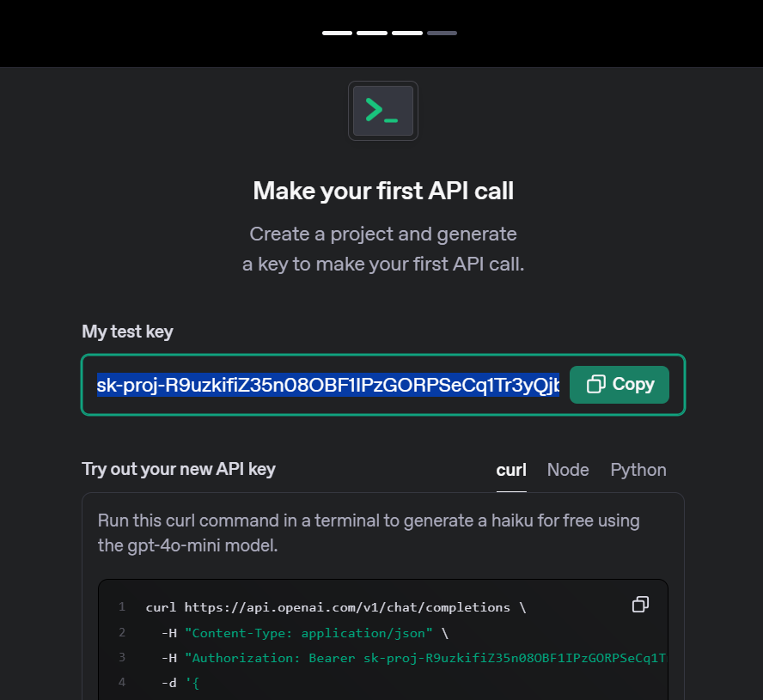Click the Content-Type header code line
The height and width of the screenshot is (700, 763).
(x=305, y=633)
